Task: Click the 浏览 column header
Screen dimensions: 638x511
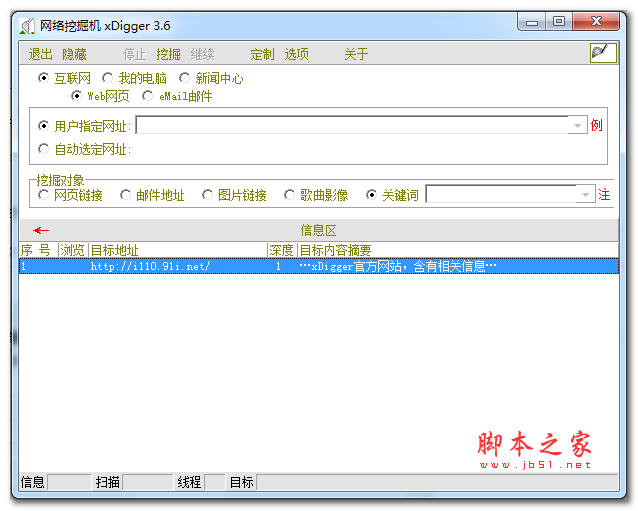Action: pyautogui.click(x=74, y=250)
